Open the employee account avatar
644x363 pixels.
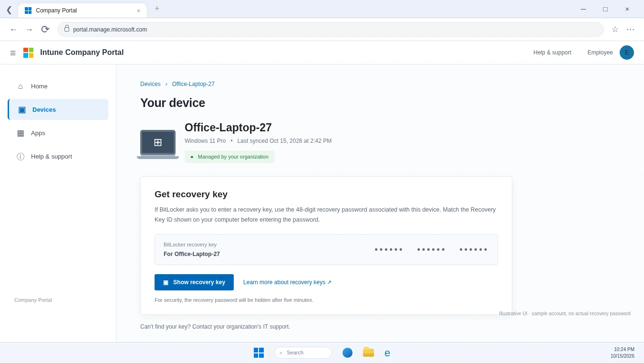627,53
